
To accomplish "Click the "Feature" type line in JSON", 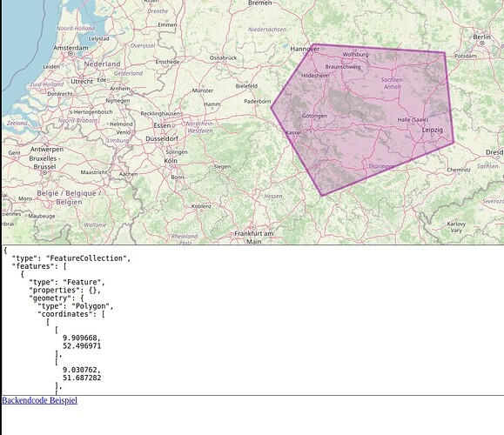I will 67,282.
